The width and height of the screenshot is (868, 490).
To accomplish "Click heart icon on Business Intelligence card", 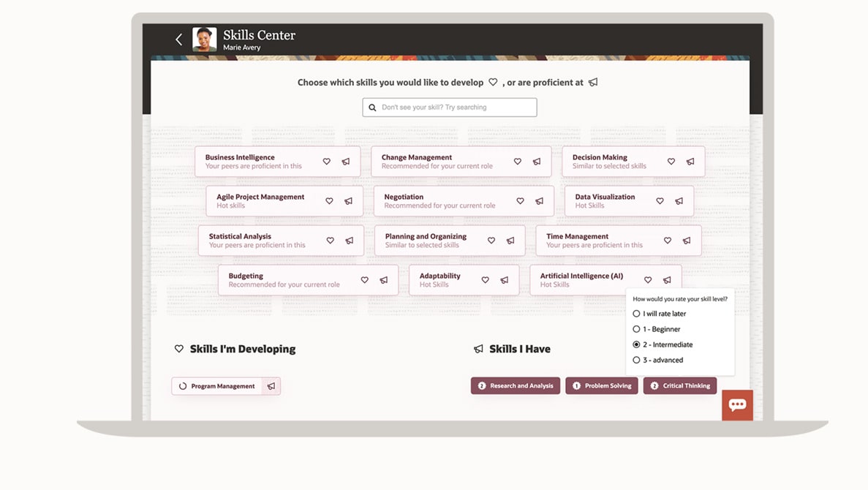I will 327,162.
